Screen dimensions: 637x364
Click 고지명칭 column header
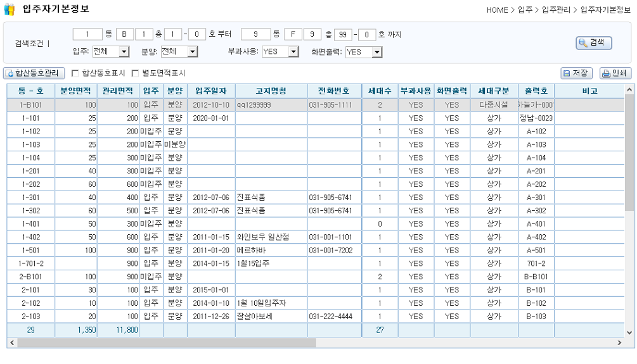tap(271, 91)
